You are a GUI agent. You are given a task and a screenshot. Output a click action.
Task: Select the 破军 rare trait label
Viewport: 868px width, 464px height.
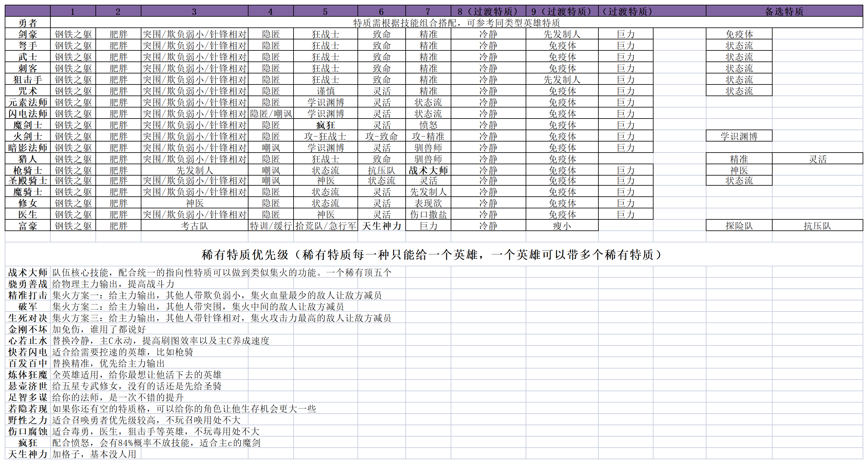28,306
